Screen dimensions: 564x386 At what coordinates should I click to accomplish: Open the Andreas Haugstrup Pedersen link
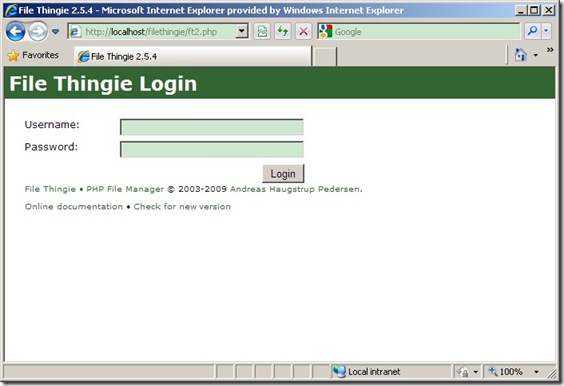295,189
